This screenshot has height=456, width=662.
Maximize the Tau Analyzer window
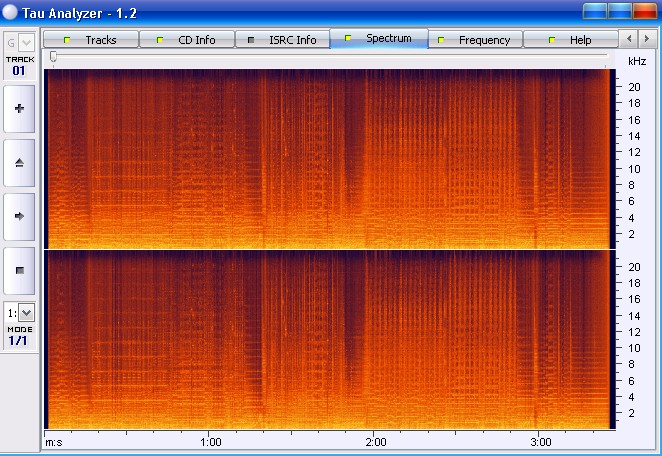point(619,11)
